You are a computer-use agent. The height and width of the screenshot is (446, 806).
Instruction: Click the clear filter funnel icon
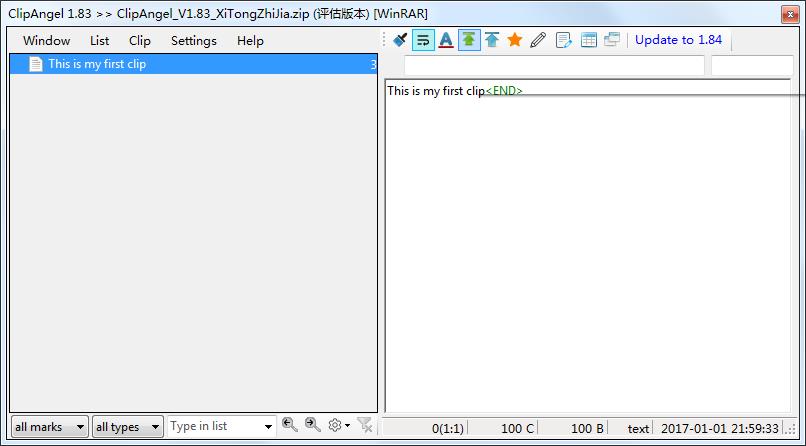[364, 425]
